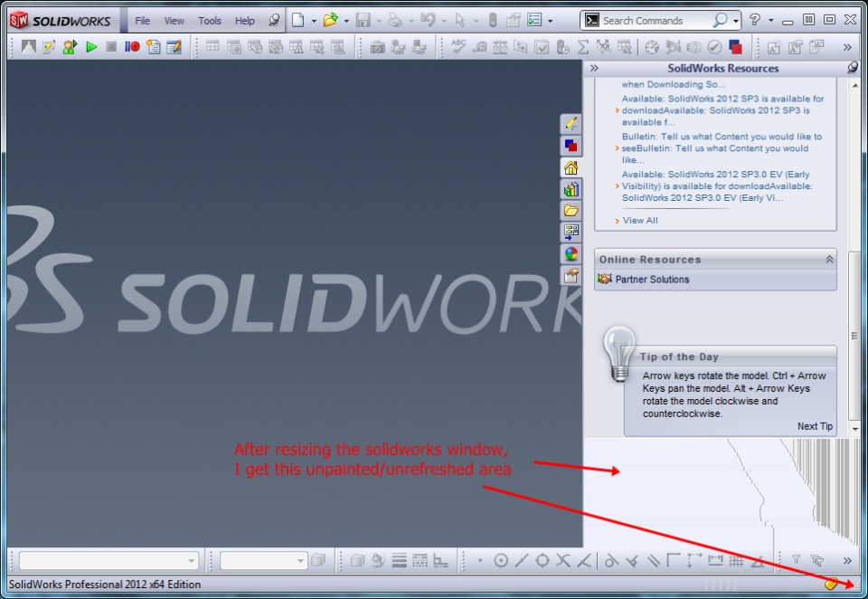Click the ABC spelling check icon
Viewport: 868px width, 599px height.
[x=459, y=46]
